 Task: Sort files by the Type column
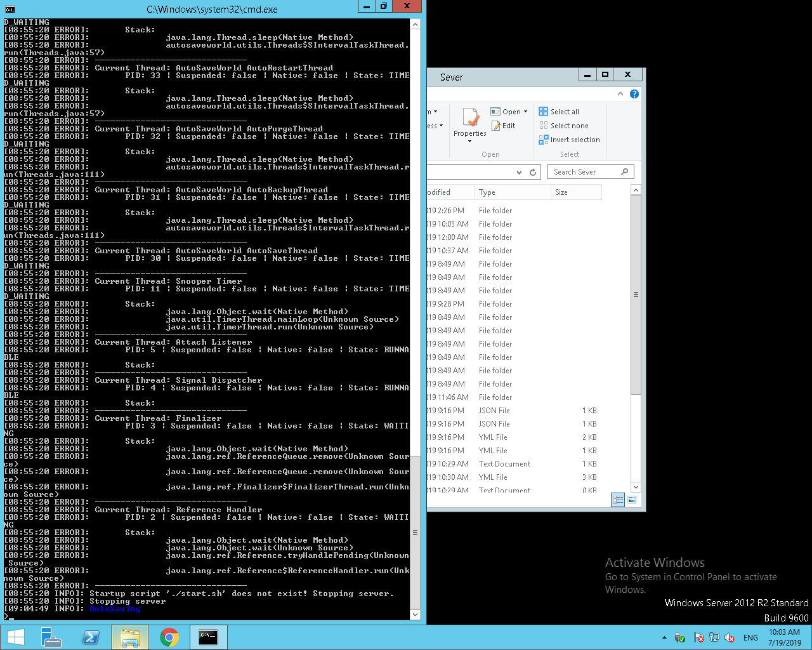pyautogui.click(x=513, y=192)
